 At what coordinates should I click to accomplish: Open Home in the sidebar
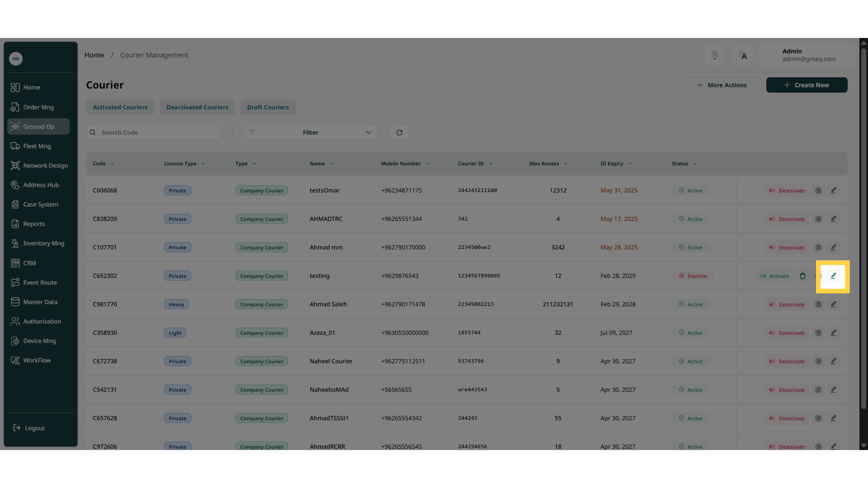[x=38, y=87]
